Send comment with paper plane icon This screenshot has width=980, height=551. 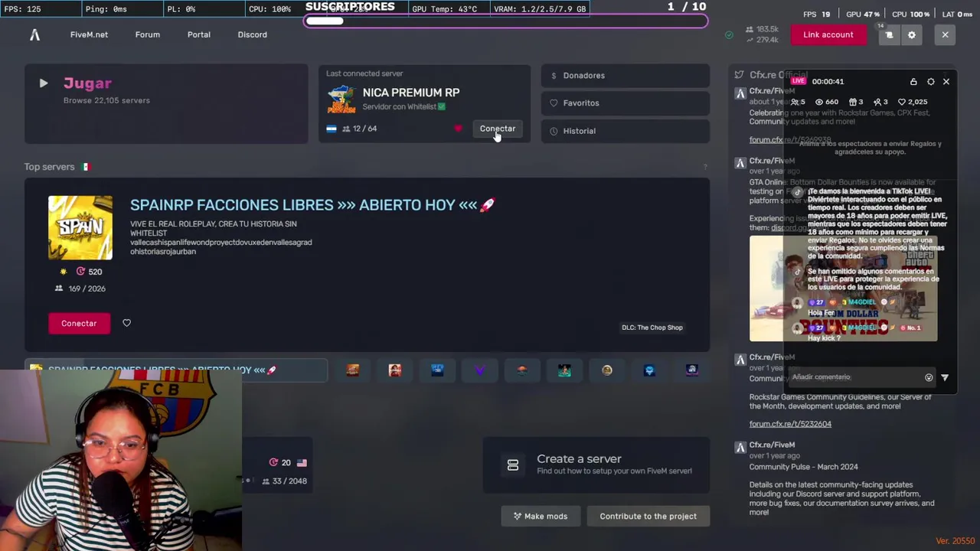click(945, 377)
